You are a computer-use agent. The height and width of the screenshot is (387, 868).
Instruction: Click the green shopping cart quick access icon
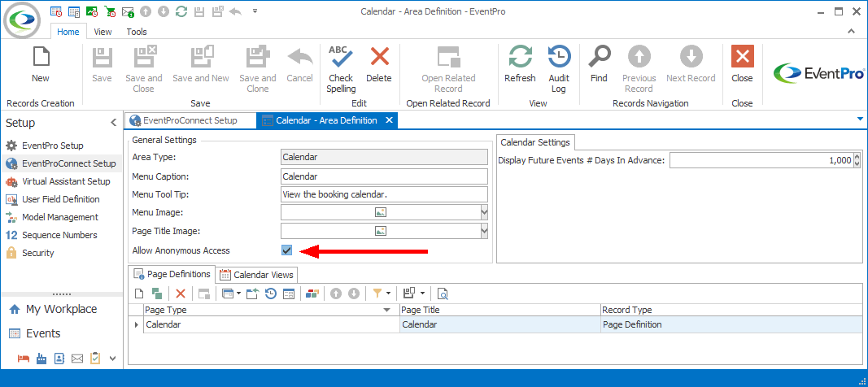coord(110,11)
